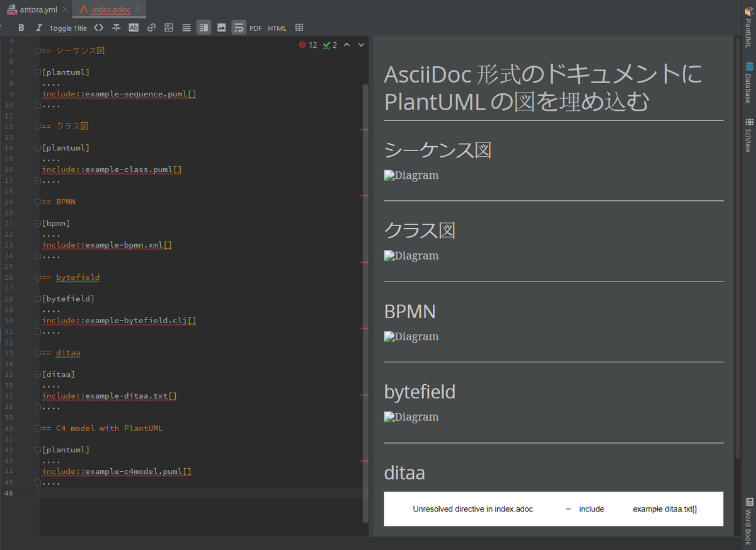The height and width of the screenshot is (550, 756).
Task: Insert an image via the picture icon
Action: [169, 28]
